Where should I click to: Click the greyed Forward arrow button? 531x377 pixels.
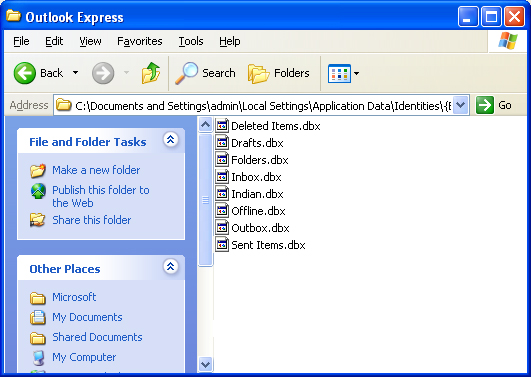click(103, 73)
